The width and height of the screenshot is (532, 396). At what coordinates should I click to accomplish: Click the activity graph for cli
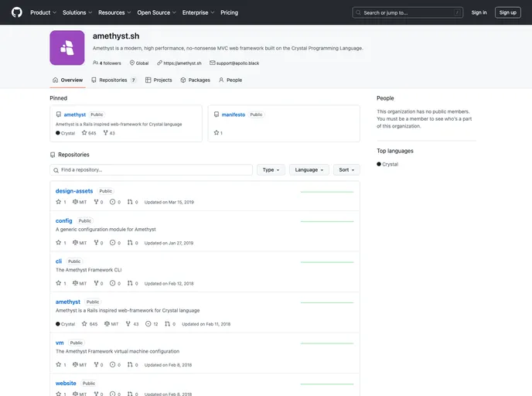pos(327,262)
